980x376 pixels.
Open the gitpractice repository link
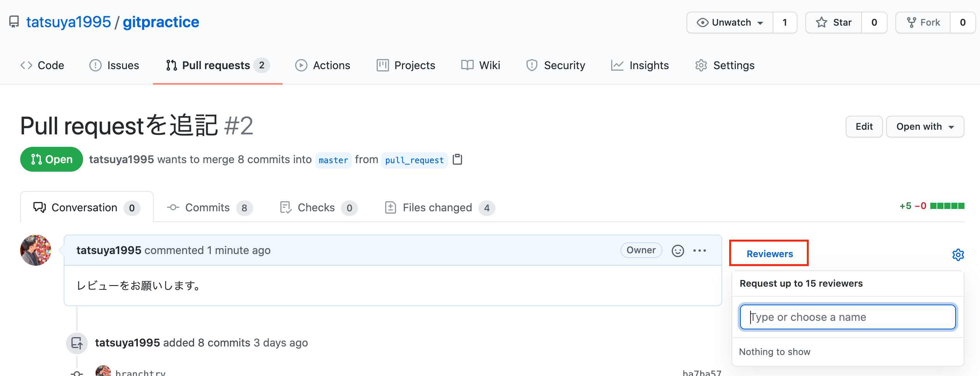pos(161,22)
